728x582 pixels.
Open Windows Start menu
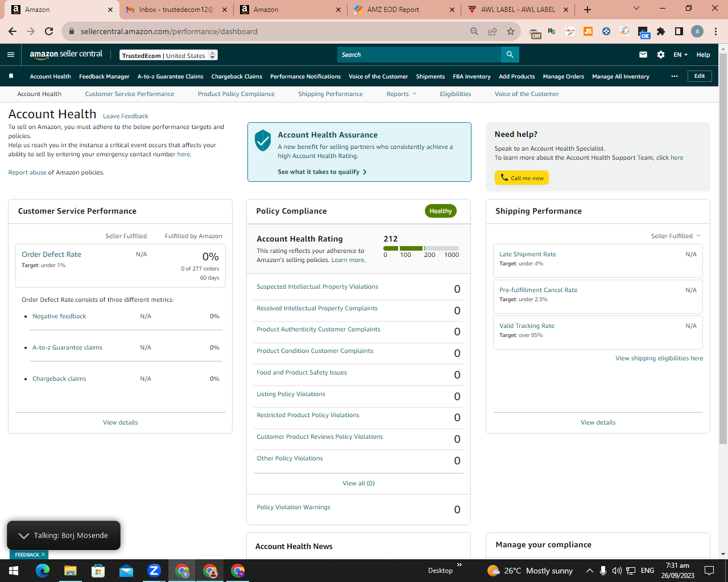click(14, 571)
